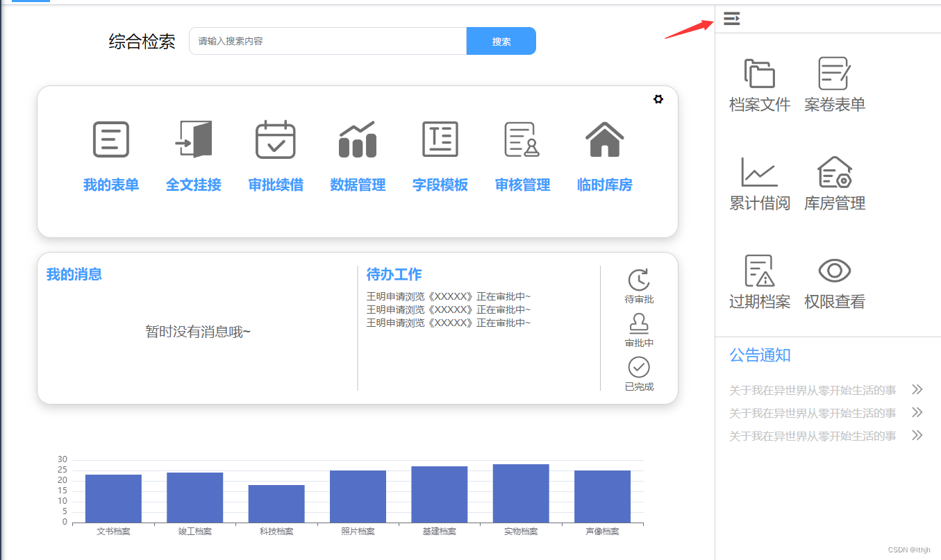
Task: Select the 过期档案 label in sidebar
Action: point(760,302)
